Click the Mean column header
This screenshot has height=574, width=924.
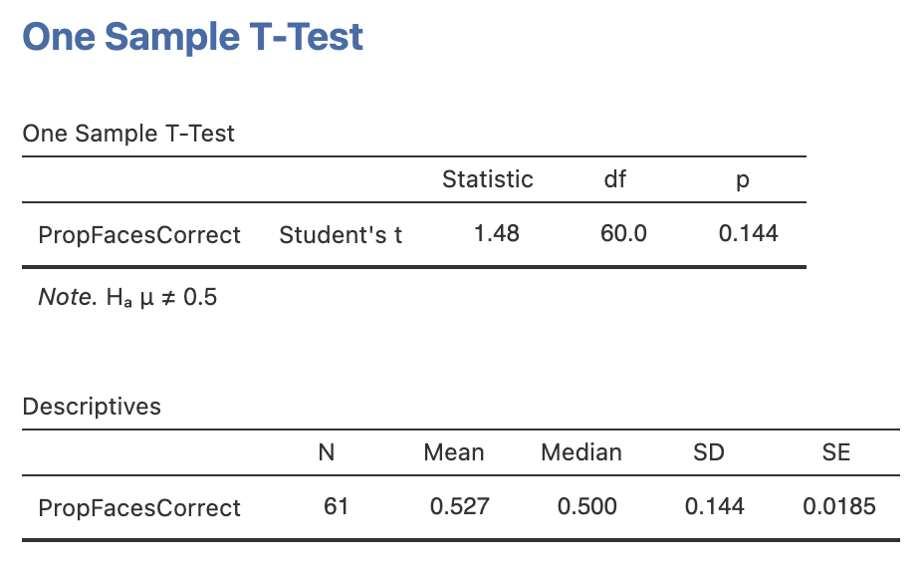tap(454, 452)
